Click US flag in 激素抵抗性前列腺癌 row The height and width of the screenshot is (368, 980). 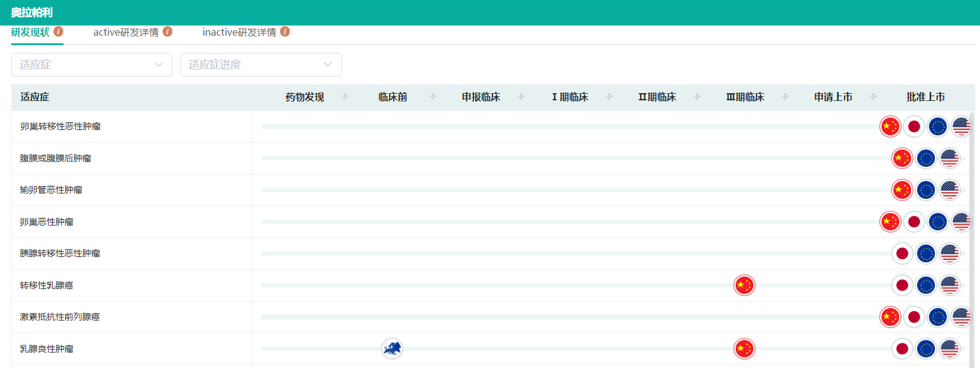pos(962,317)
